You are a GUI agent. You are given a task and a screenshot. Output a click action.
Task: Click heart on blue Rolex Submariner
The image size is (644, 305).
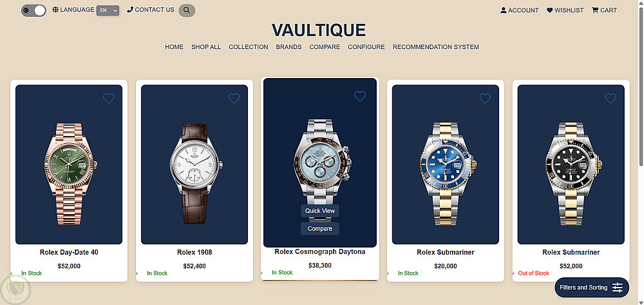485,98
